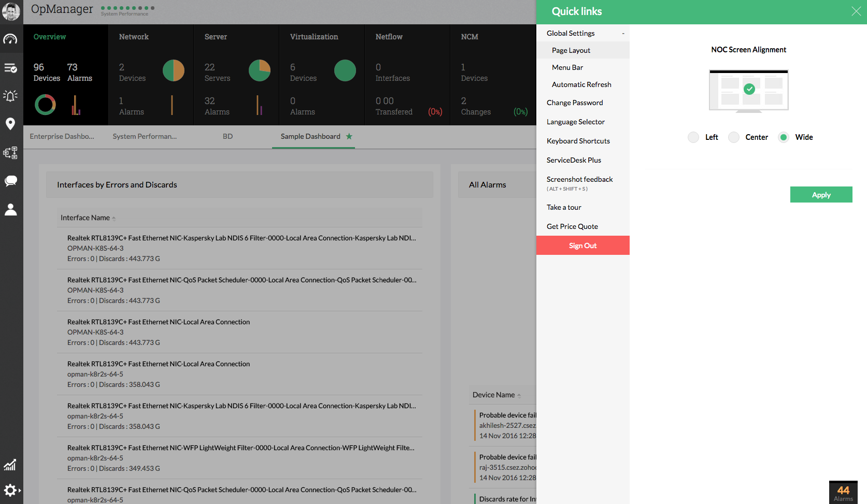Image resolution: width=867 pixels, height=504 pixels.
Task: Click the Interfaces by Errors and Discards header
Action: pos(239,185)
